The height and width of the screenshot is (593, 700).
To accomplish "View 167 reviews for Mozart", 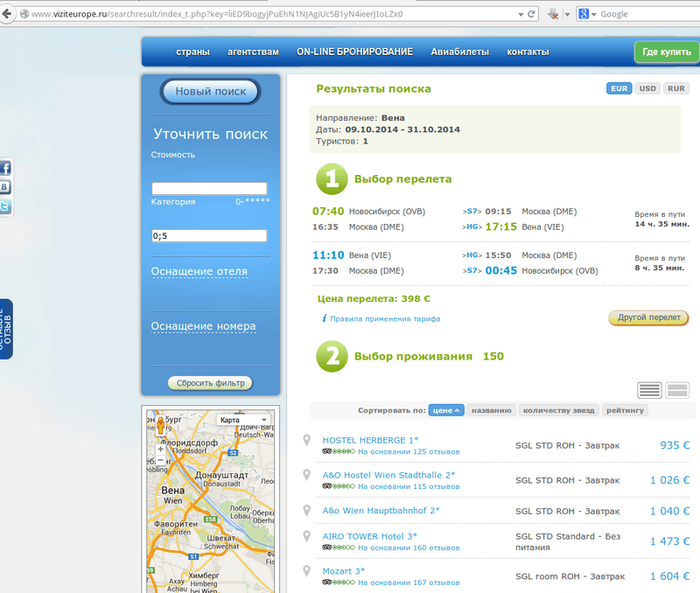I will (x=409, y=583).
